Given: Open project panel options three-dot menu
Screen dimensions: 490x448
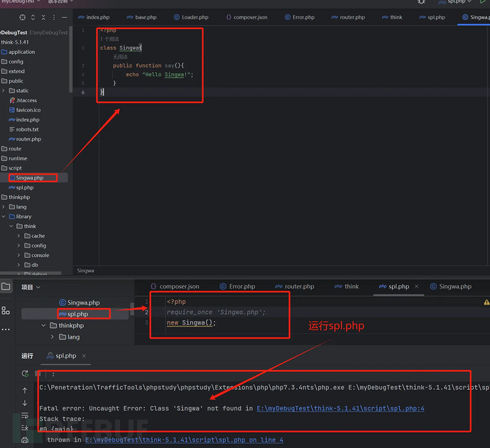Looking at the screenshot, I should pyautogui.click(x=55, y=17).
